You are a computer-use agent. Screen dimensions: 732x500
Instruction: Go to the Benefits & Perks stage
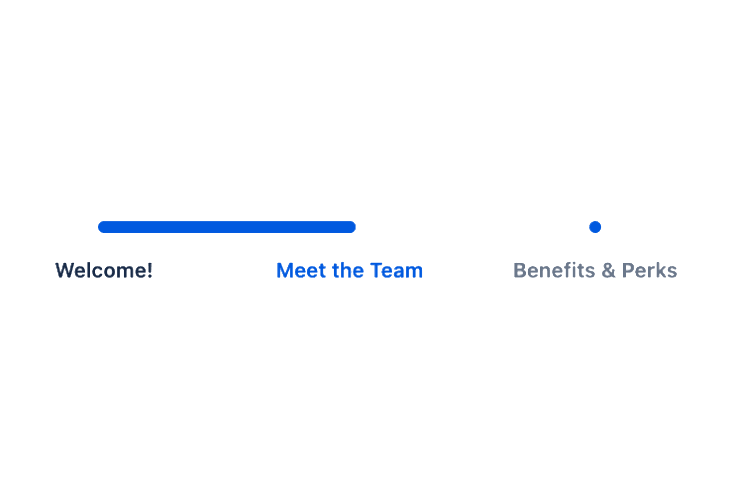[x=595, y=270]
